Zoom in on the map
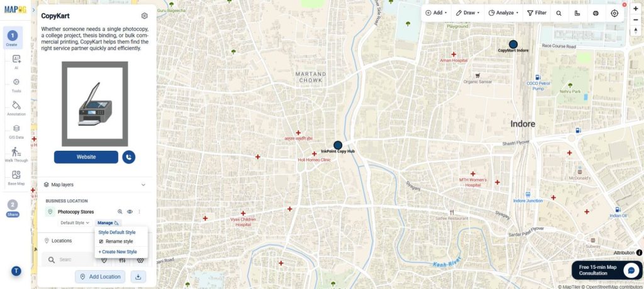Screen dimensions: 644x289 coord(636,9)
